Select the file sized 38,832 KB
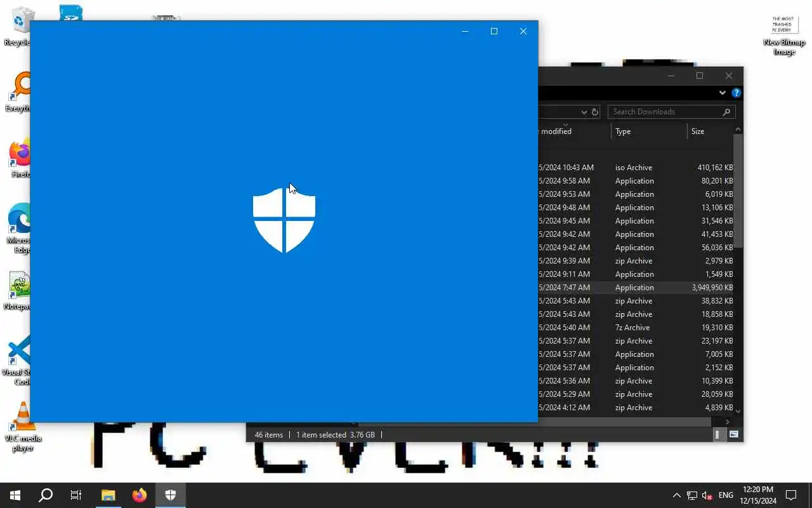The image size is (812, 508). (636, 301)
